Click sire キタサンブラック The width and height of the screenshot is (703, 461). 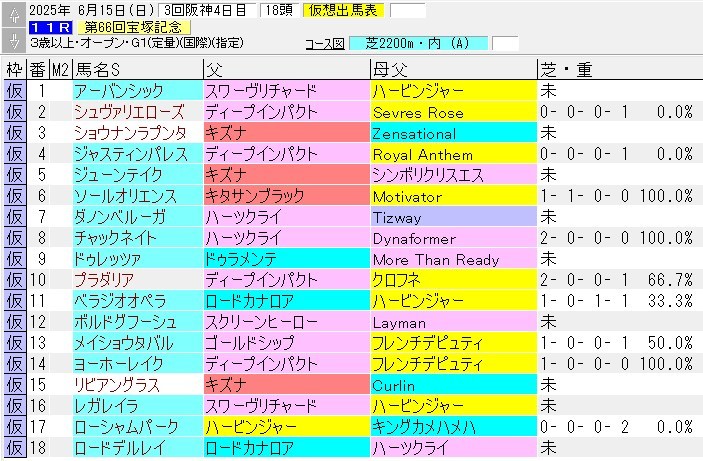tap(287, 196)
